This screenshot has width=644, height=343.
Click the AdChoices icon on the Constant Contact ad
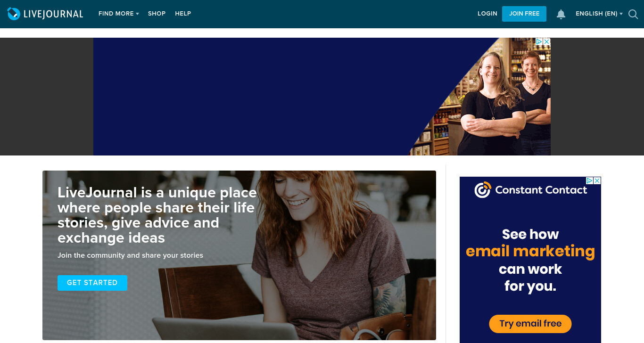pyautogui.click(x=589, y=180)
